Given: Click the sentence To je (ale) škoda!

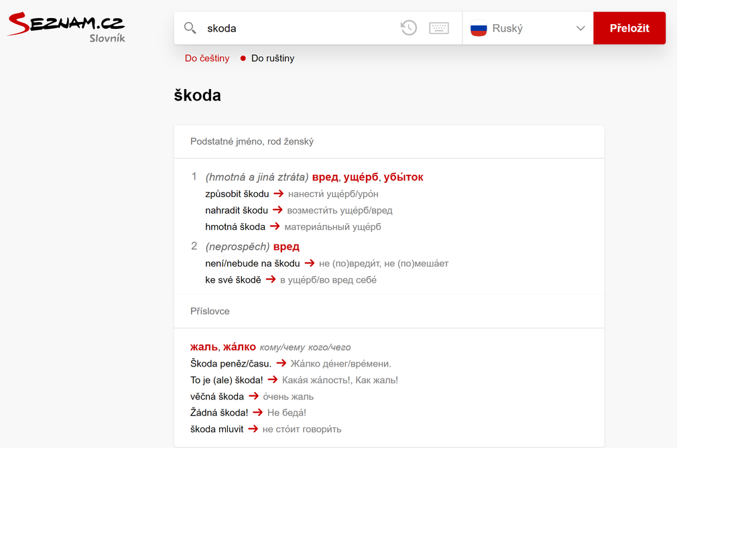Looking at the screenshot, I should 226,380.
